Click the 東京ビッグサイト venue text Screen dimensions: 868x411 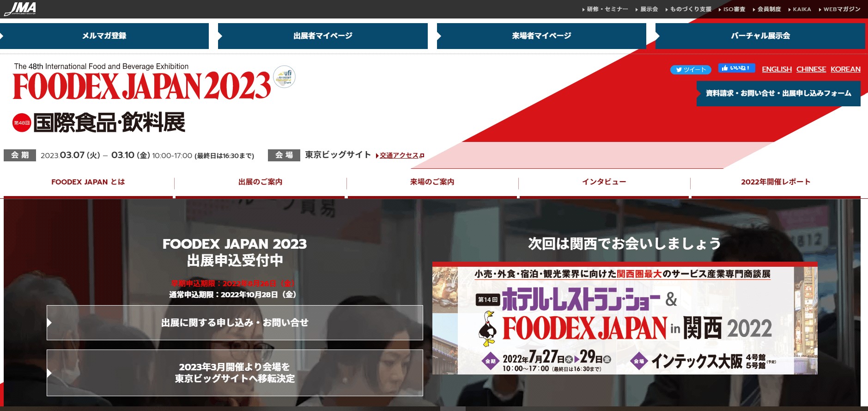[338, 155]
